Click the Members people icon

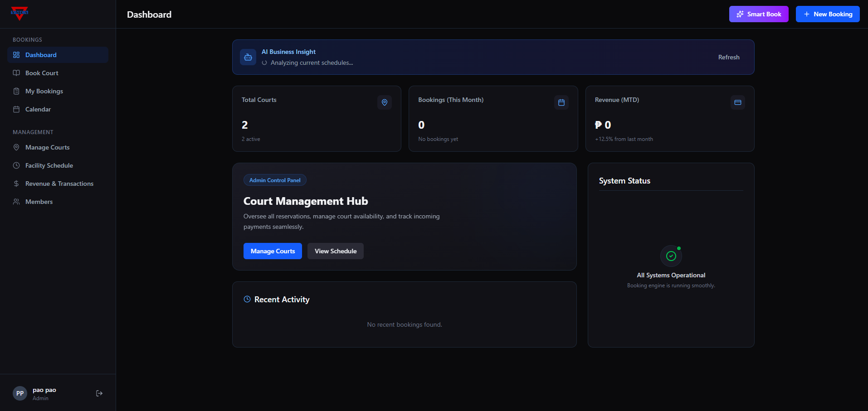(16, 202)
